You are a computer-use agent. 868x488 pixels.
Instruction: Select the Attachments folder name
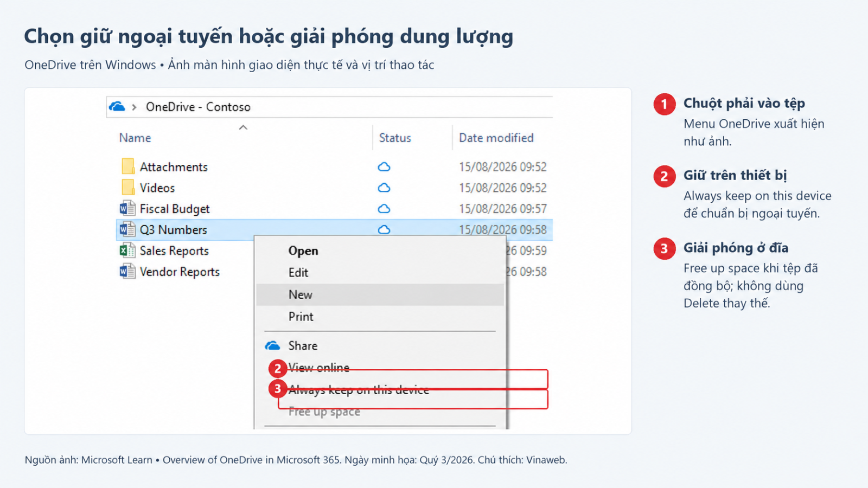coord(174,167)
